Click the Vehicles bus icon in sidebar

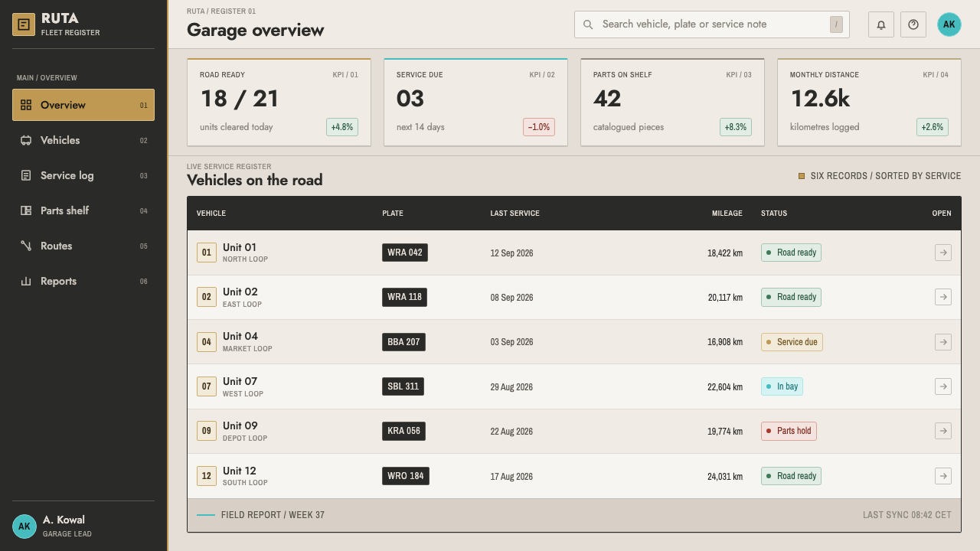coord(26,140)
